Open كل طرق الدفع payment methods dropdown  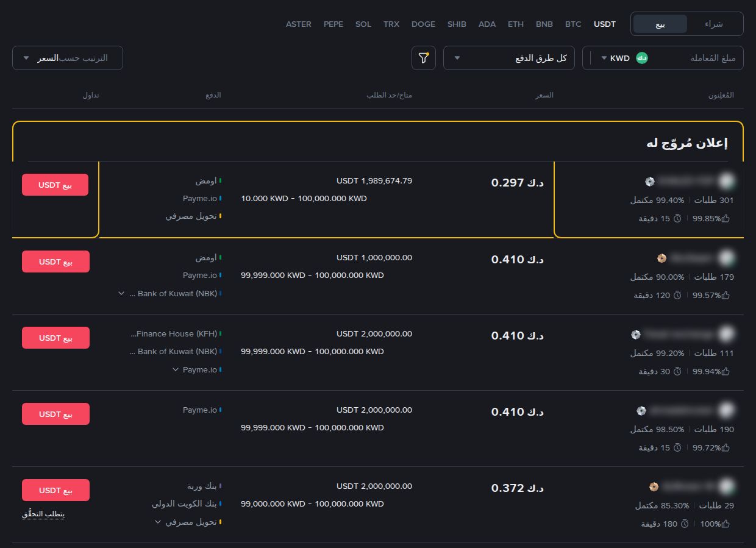[x=509, y=58]
